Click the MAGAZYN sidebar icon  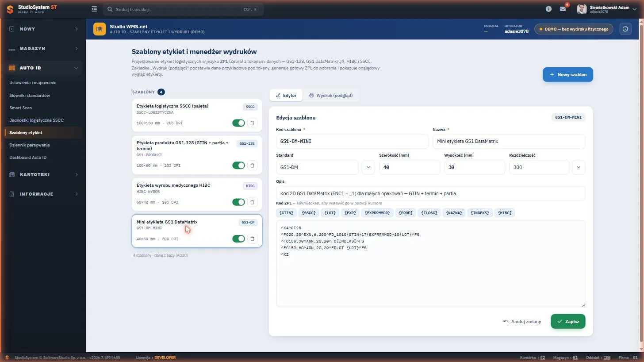(12, 48)
